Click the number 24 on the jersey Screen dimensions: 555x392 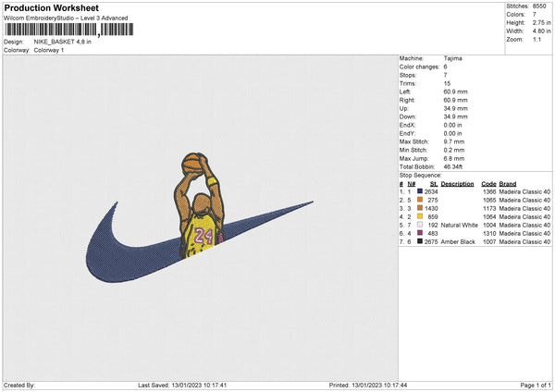203,236
